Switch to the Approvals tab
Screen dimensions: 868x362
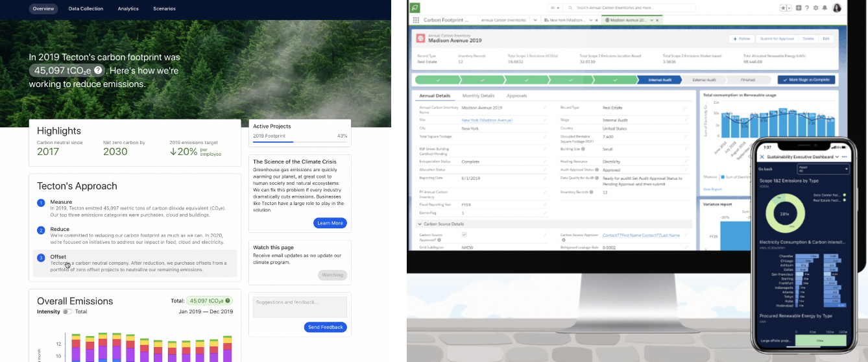(516, 95)
